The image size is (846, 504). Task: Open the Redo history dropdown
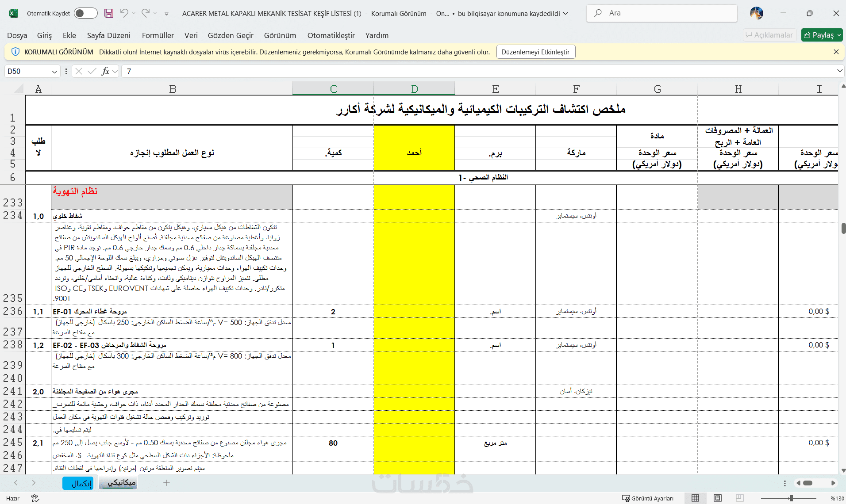click(x=155, y=13)
